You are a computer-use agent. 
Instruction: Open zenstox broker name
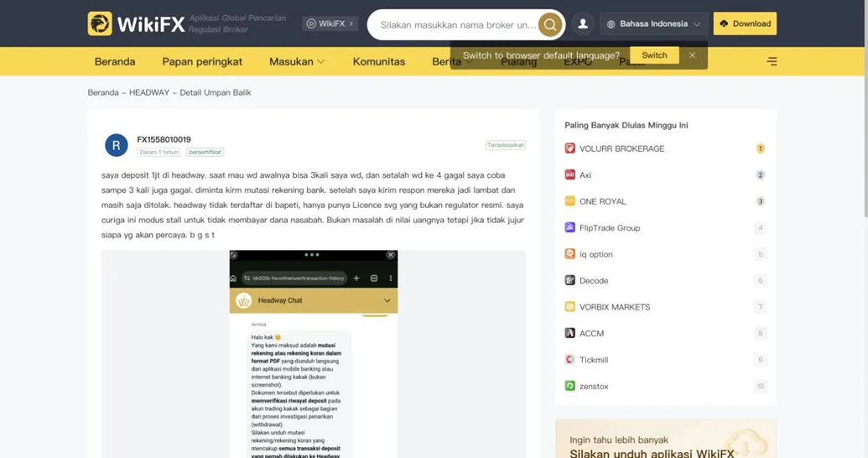pyautogui.click(x=594, y=387)
